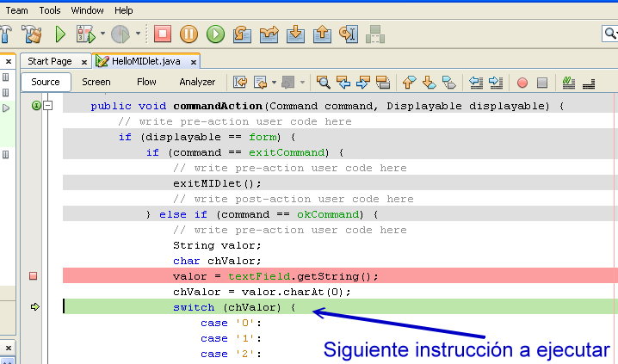Click the String valor; declaration
The height and width of the screenshot is (364, 618).
(217, 245)
